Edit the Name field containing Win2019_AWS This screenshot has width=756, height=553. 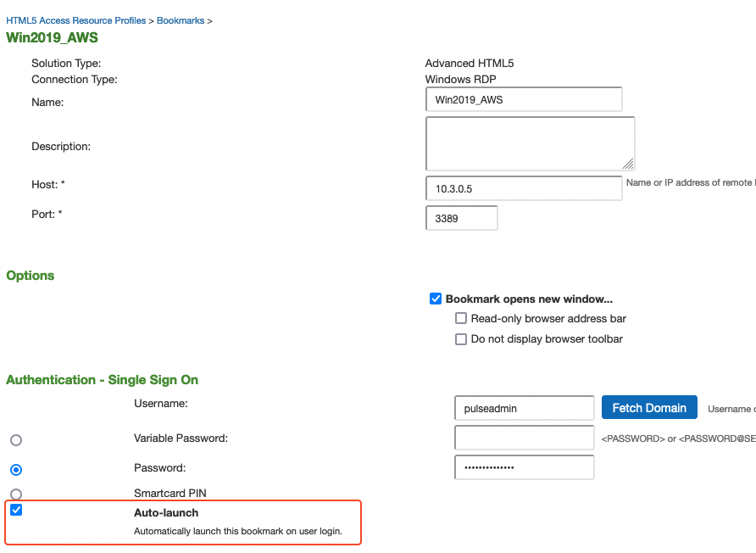523,99
